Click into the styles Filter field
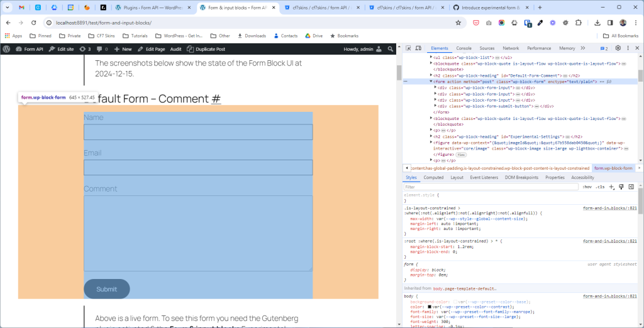 (491, 187)
